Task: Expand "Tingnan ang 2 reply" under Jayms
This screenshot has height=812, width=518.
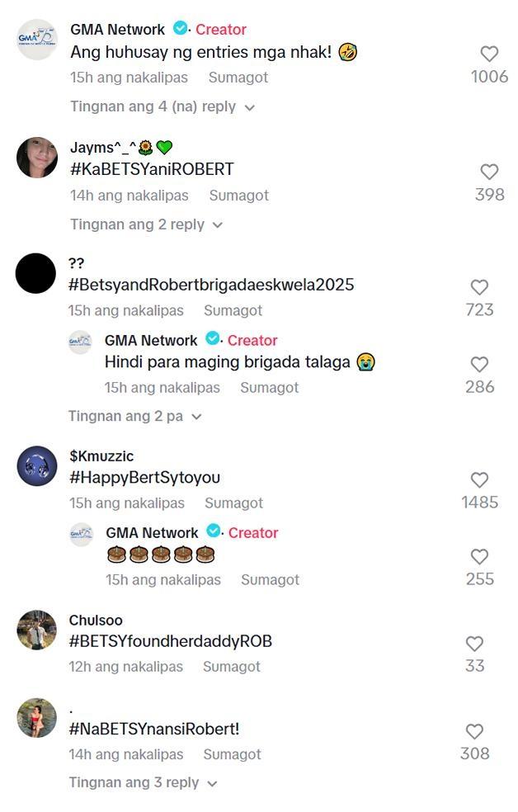Action: click(x=146, y=224)
